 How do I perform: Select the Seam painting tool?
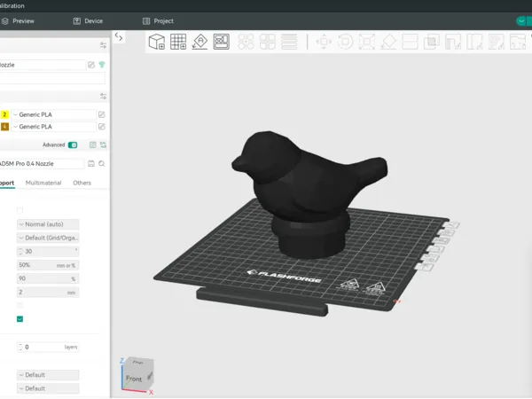coord(474,42)
